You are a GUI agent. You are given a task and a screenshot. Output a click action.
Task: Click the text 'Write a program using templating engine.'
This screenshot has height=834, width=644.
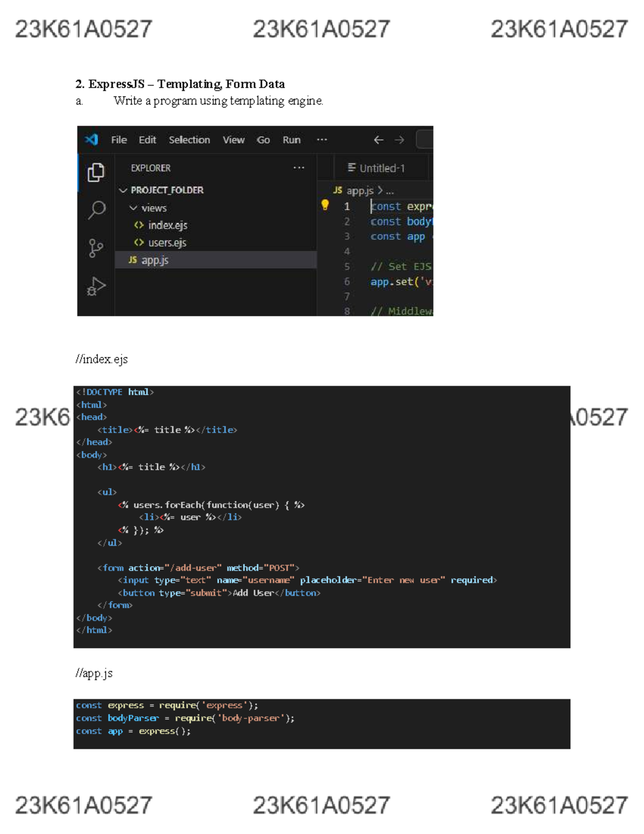(218, 101)
